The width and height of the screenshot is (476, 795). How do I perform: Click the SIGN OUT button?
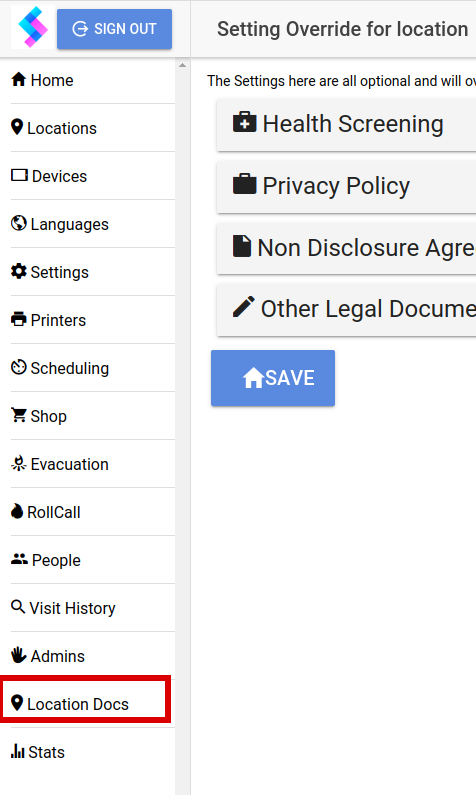tap(115, 29)
